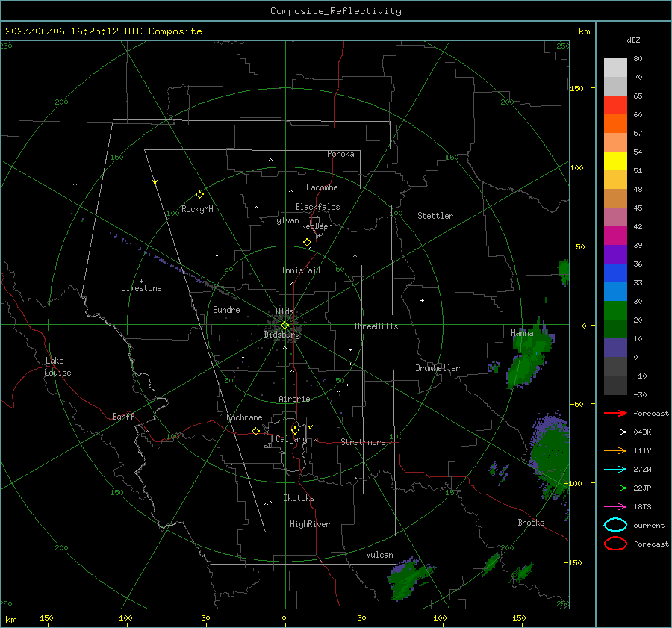Image resolution: width=672 pixels, height=628 pixels.
Task: Click the -100 tick on the bottom km axis
Action: click(123, 618)
